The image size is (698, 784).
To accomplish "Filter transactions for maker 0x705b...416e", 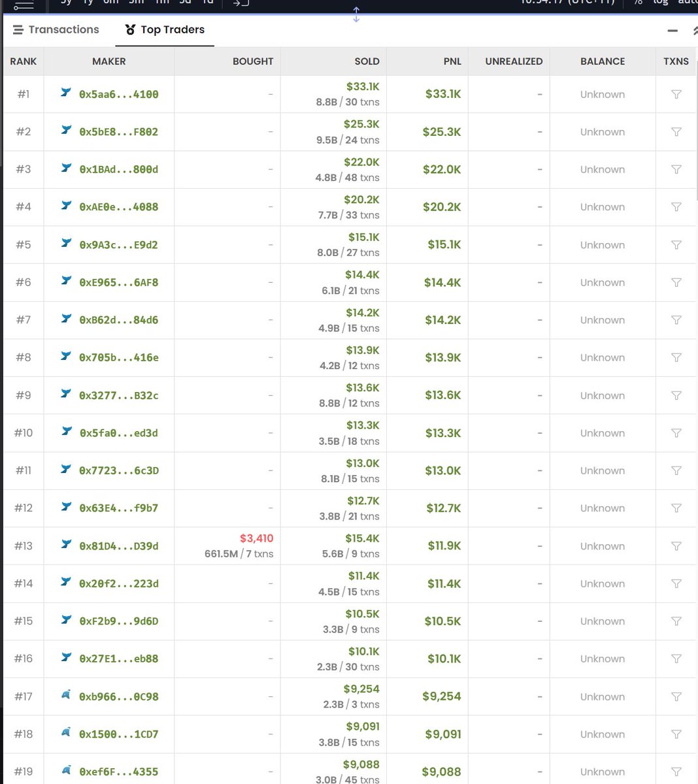I will 676,357.
